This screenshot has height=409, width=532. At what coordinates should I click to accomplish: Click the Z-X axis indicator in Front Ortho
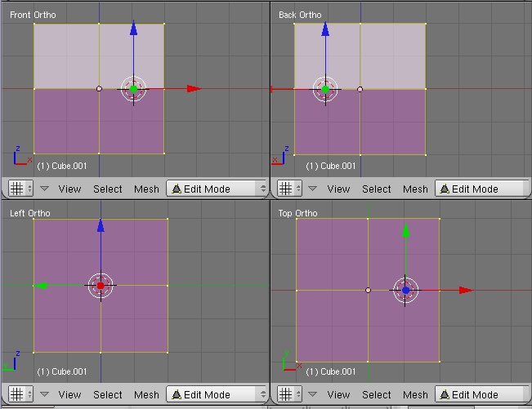click(x=22, y=156)
